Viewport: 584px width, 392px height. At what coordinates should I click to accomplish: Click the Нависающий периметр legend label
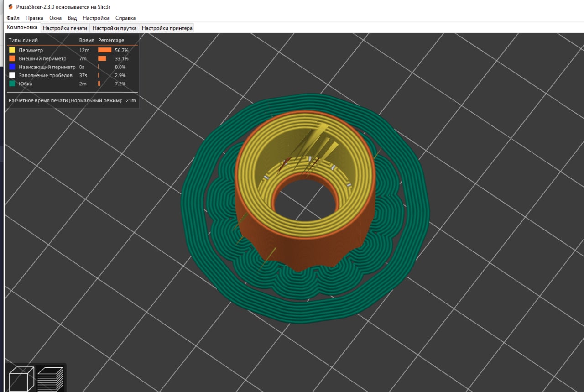tap(47, 67)
